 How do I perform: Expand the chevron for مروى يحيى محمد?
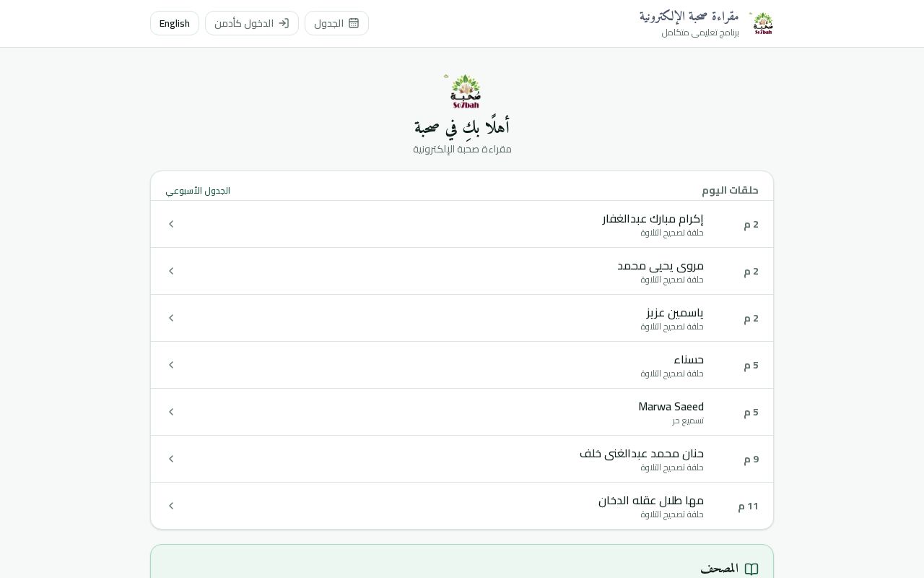pyautogui.click(x=171, y=271)
